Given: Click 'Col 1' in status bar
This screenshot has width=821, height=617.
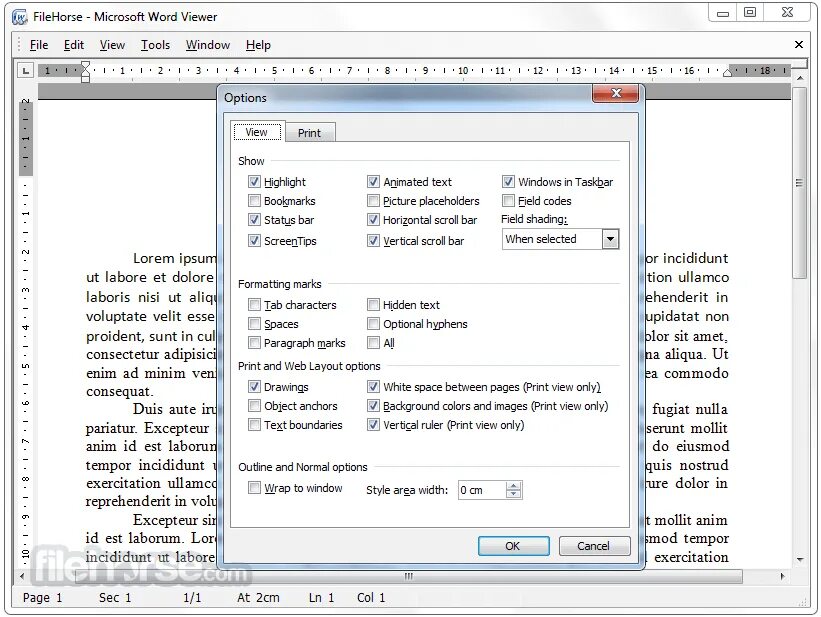Looking at the screenshot, I should pos(371,598).
